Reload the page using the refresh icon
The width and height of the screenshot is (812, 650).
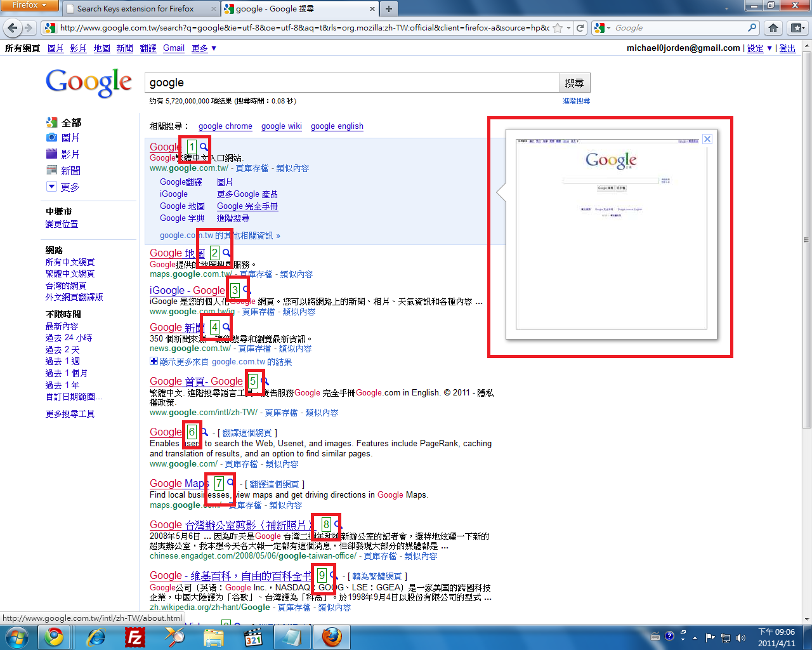tap(580, 27)
